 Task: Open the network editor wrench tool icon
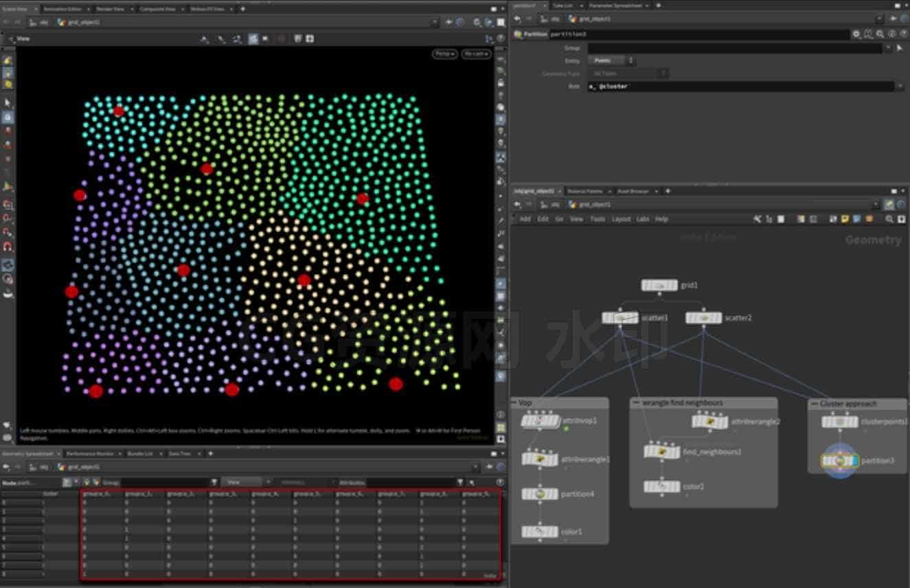pyautogui.click(x=758, y=219)
